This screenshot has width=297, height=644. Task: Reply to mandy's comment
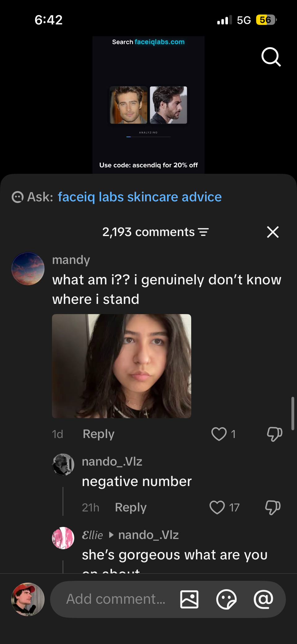point(98,434)
